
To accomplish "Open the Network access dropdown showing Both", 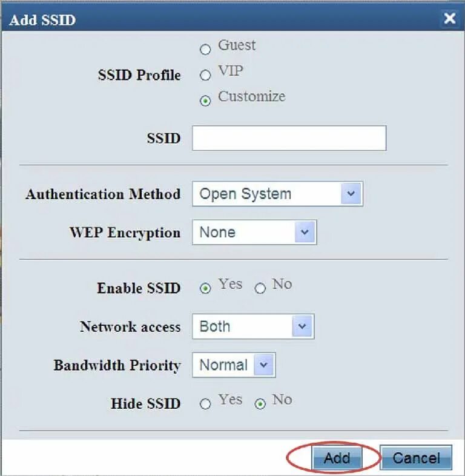I will 253,326.
